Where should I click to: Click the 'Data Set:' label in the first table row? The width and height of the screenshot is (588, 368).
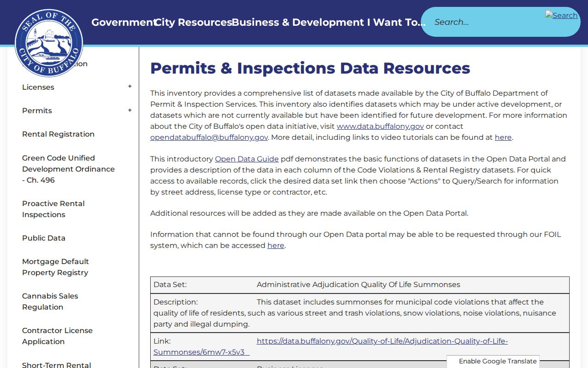click(x=170, y=284)
